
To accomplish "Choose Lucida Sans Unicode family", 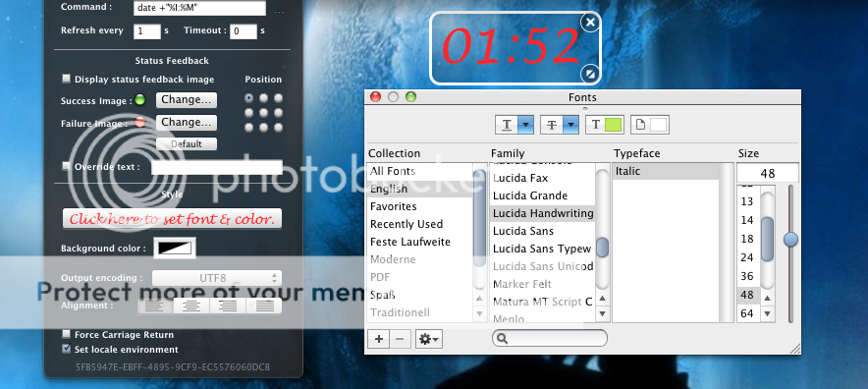I will point(542,266).
